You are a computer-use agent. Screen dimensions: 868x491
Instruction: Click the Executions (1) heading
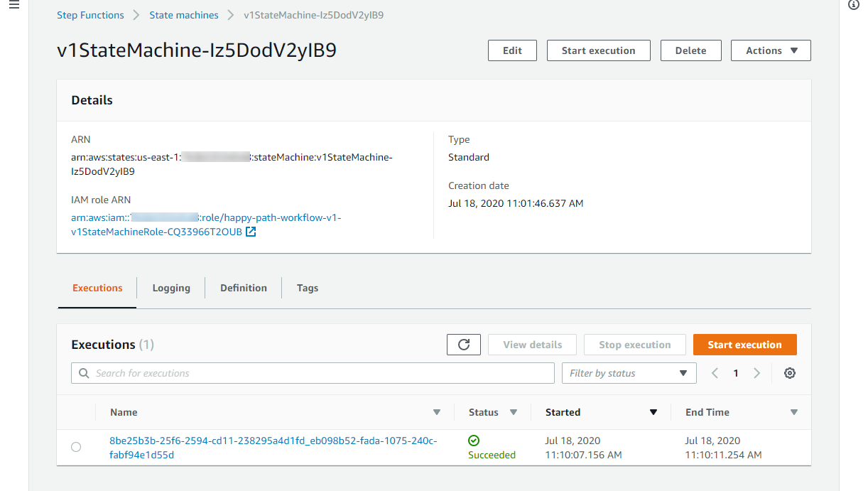point(112,345)
